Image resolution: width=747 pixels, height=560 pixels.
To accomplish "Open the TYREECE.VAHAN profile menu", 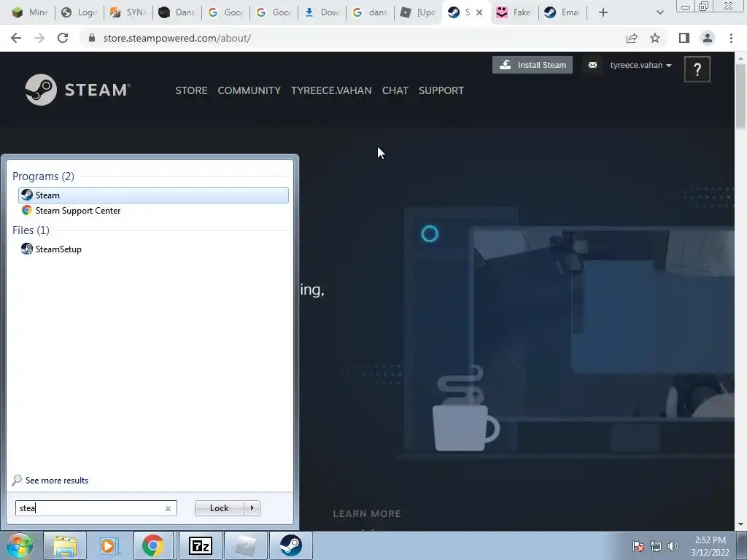I will (331, 90).
